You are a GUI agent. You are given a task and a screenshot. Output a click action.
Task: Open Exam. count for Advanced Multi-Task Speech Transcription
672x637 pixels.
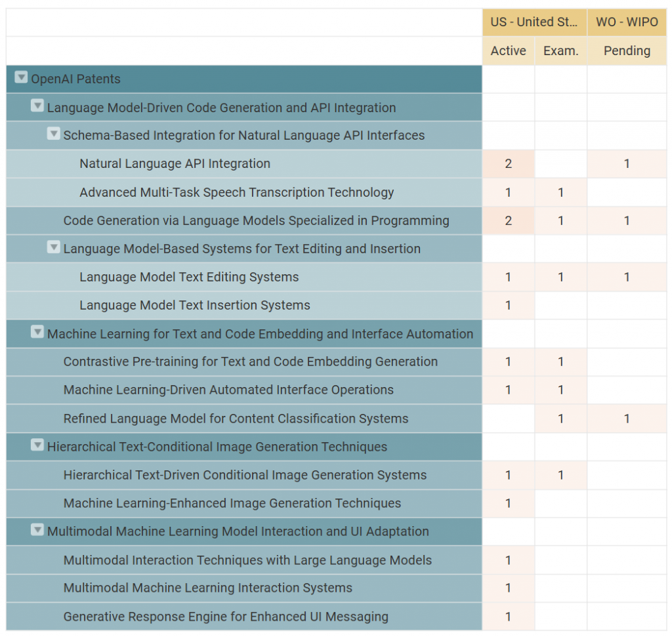tap(560, 192)
